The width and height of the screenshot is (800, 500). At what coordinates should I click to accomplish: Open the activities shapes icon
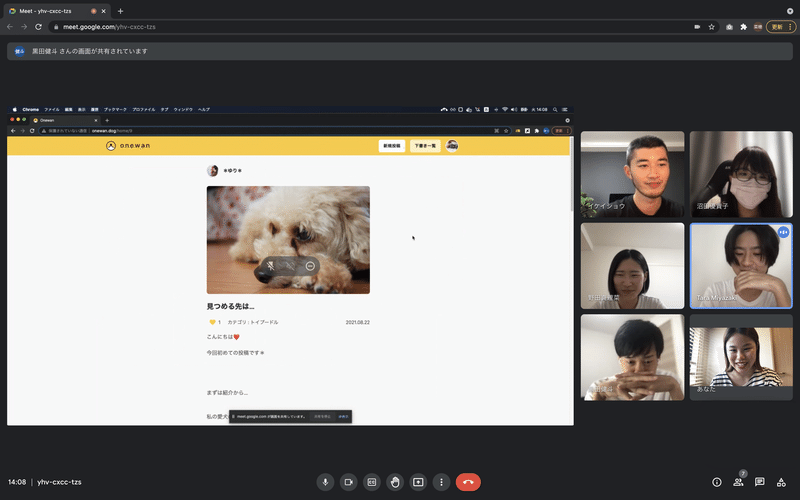[x=781, y=482]
